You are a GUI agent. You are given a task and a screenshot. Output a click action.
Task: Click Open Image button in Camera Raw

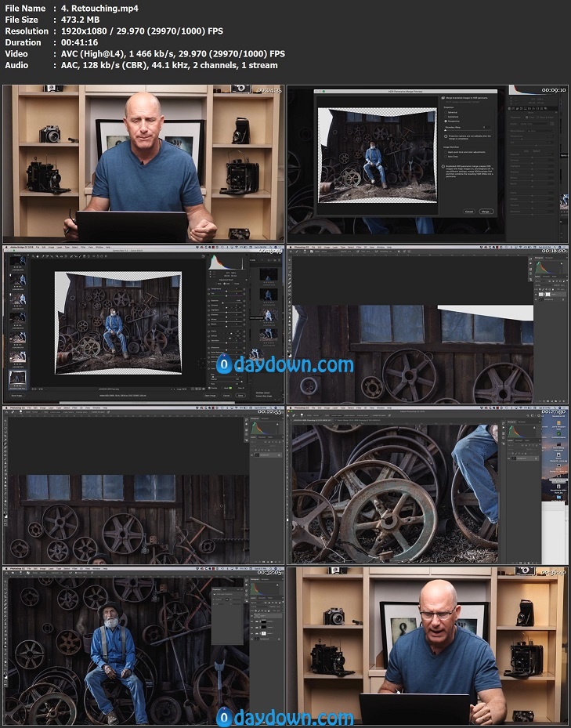tap(211, 396)
